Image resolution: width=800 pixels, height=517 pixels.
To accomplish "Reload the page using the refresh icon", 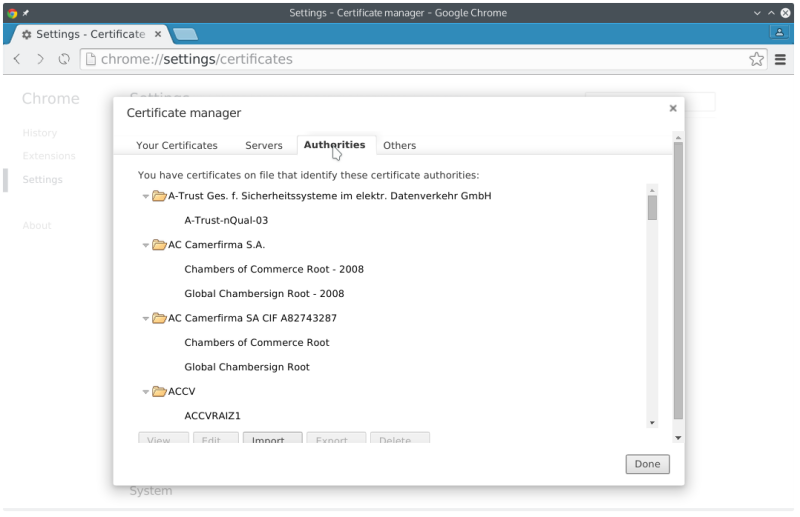I will pyautogui.click(x=64, y=59).
